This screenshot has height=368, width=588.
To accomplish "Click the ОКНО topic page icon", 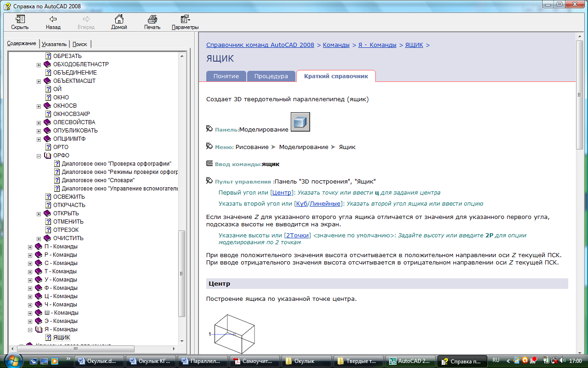I will click(x=48, y=98).
